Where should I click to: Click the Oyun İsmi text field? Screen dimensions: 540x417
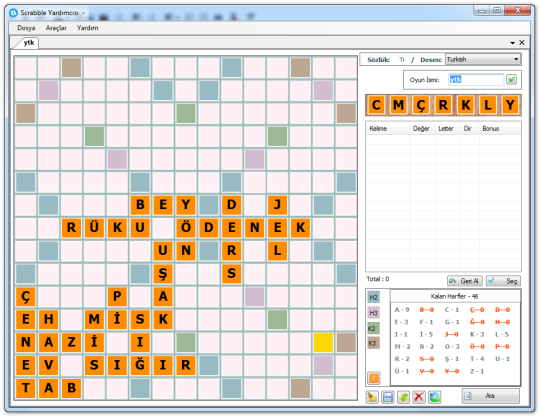tap(476, 80)
